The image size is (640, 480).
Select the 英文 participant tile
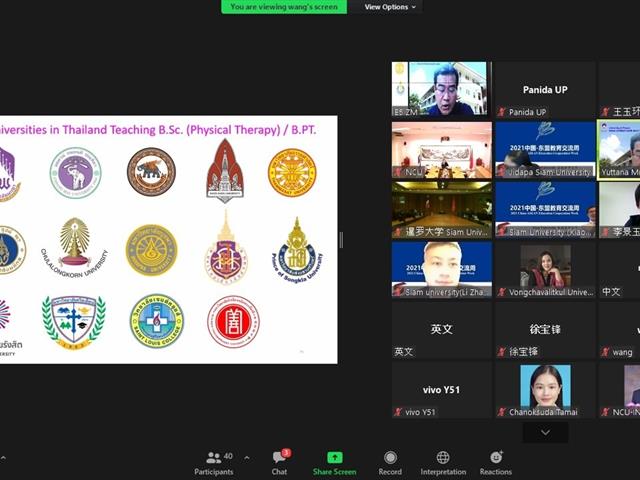coord(442,330)
